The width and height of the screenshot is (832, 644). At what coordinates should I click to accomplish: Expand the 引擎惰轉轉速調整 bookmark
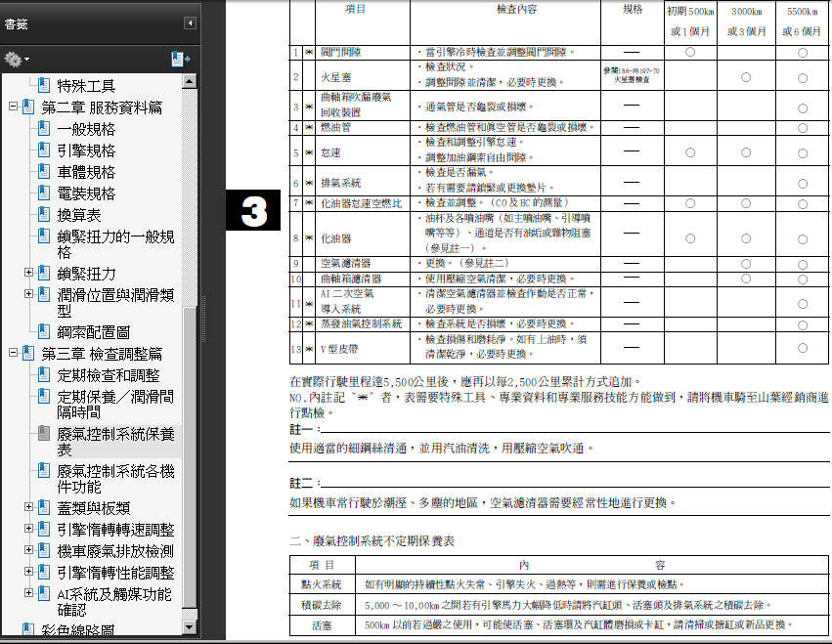[x=29, y=529]
